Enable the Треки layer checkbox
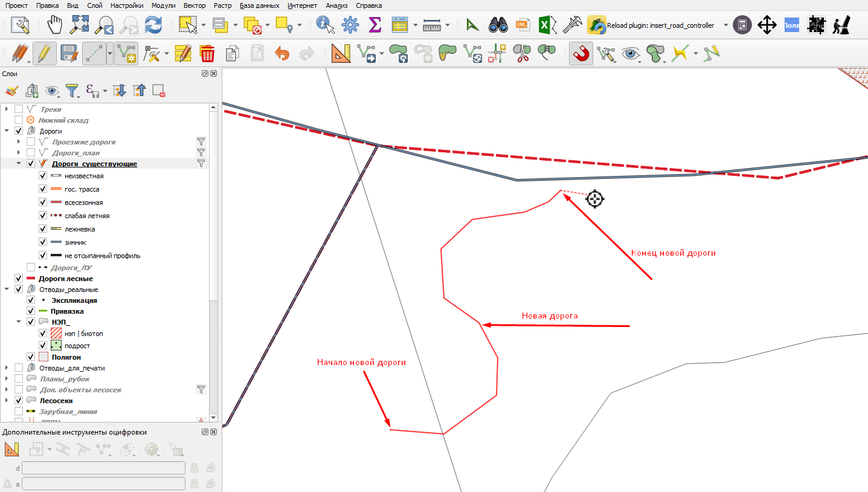 19,109
